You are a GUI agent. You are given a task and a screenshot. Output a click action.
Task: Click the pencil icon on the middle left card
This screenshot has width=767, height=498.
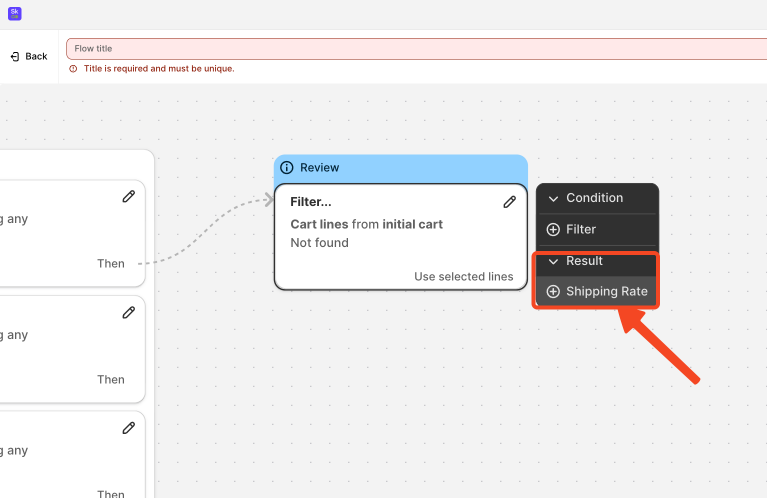128,312
